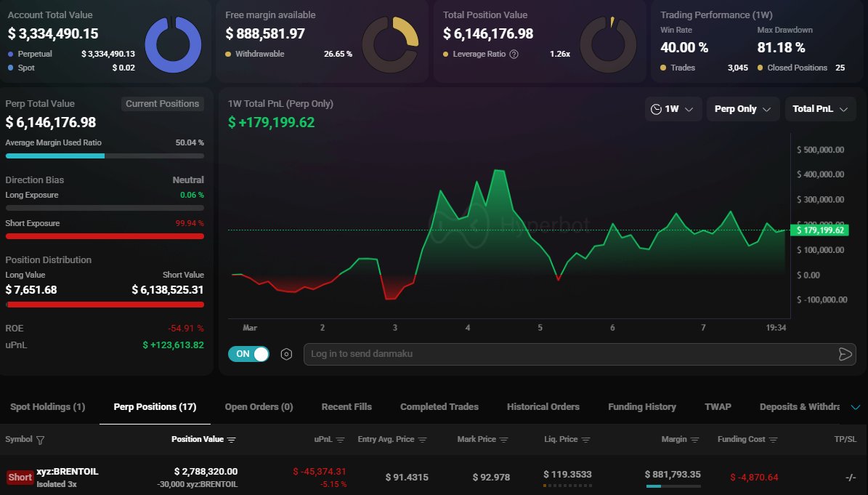Click the Total Position Value donut chart

[608, 44]
